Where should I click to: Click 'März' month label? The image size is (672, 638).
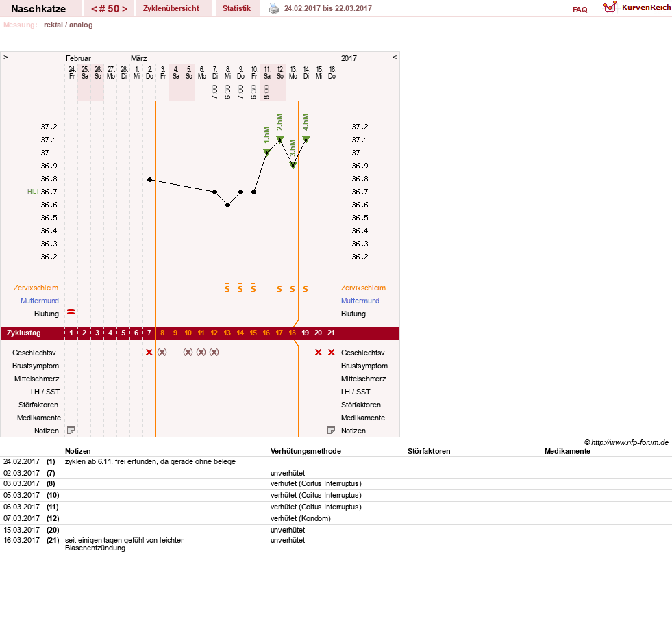click(x=139, y=58)
